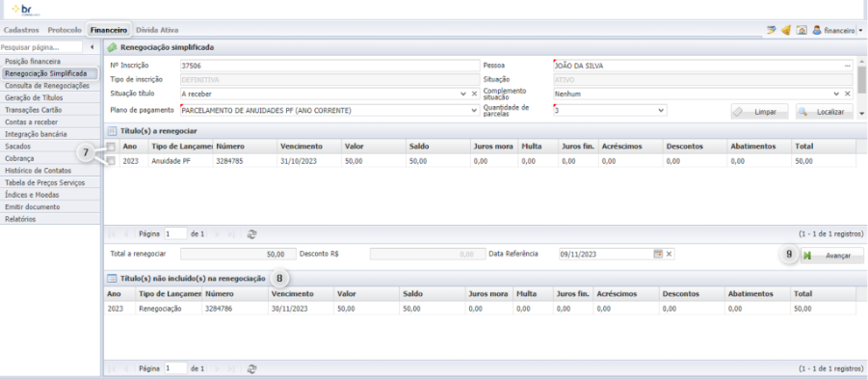Screen dimensions: 868x380
Task: Open the Protocolo menu tab
Action: point(65,30)
